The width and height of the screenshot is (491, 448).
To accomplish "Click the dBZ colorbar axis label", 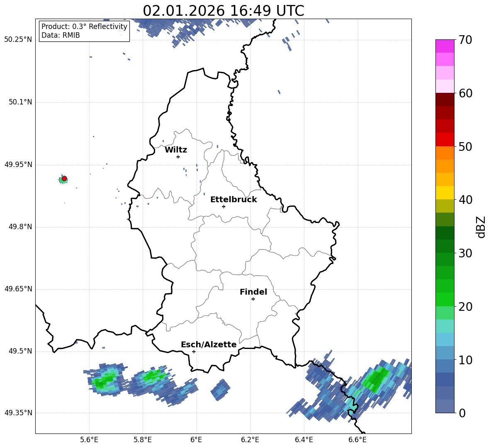I will click(481, 227).
